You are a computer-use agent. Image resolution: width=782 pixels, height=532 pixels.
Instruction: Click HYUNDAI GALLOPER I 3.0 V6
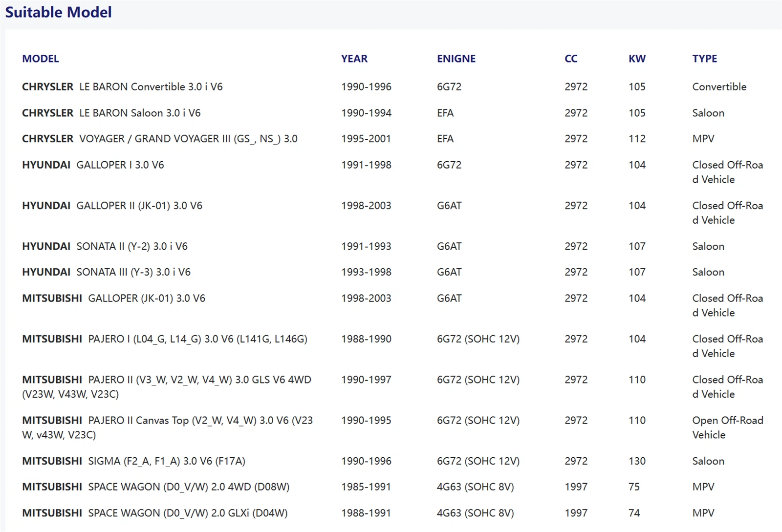(x=93, y=165)
